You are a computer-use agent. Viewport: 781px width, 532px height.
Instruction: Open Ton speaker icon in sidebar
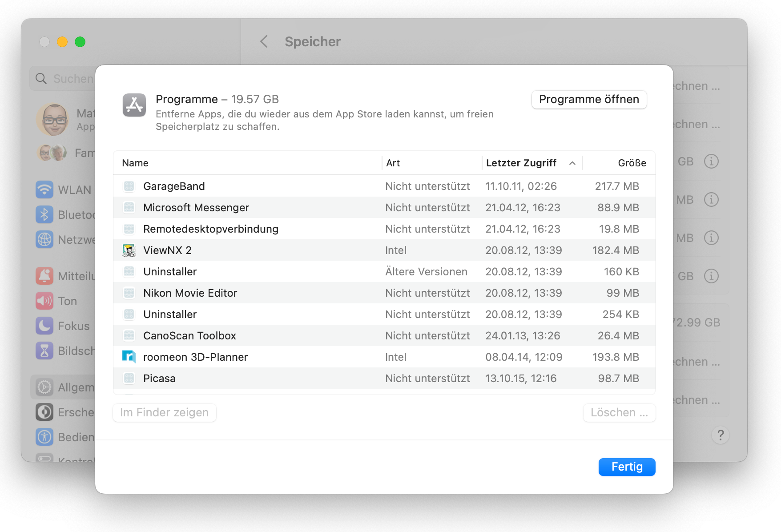coord(44,301)
